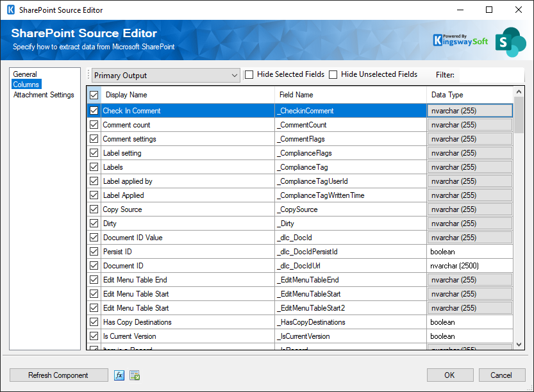Uncheck the Copy Source row checkbox
534x392 pixels.
point(94,209)
